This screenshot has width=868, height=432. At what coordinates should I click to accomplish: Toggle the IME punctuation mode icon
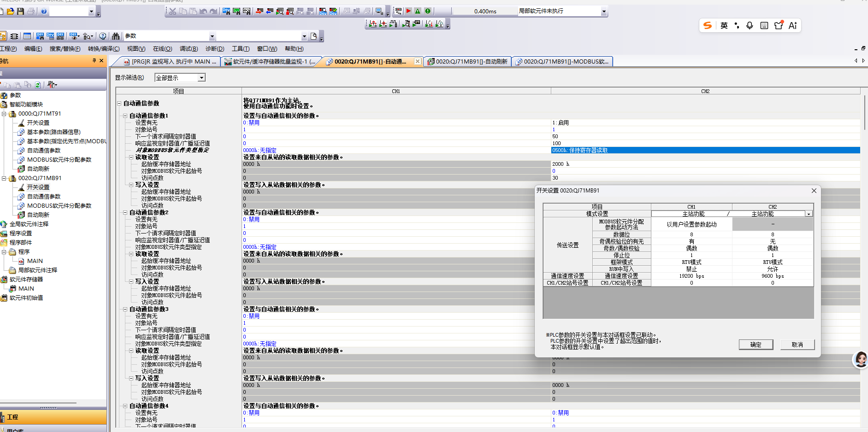point(737,26)
